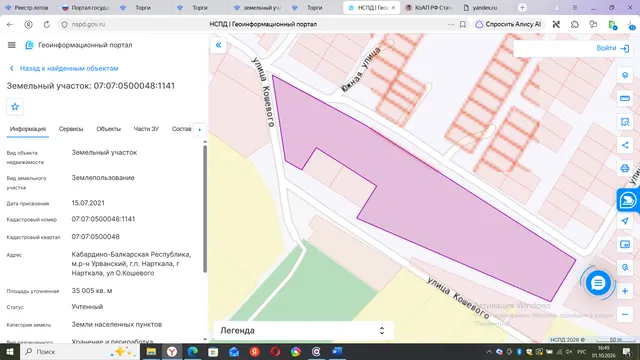640x360 pixels.
Task: Open the round chat support button
Action: pyautogui.click(x=598, y=282)
